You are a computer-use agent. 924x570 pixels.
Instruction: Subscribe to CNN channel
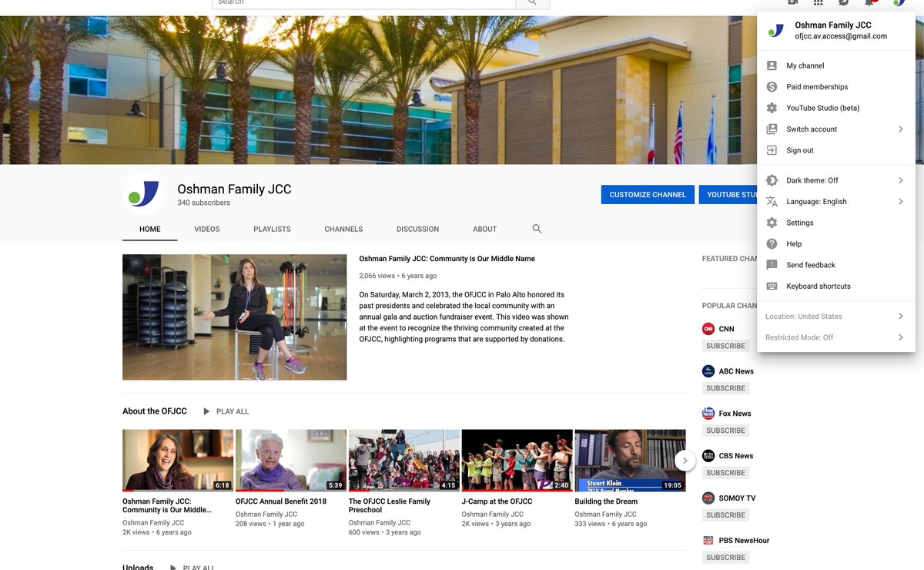(x=725, y=346)
